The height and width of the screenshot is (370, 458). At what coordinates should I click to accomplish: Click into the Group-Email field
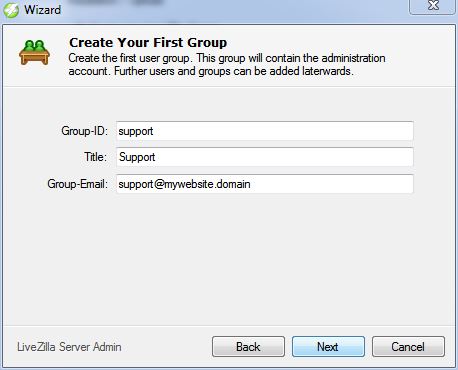tap(265, 184)
